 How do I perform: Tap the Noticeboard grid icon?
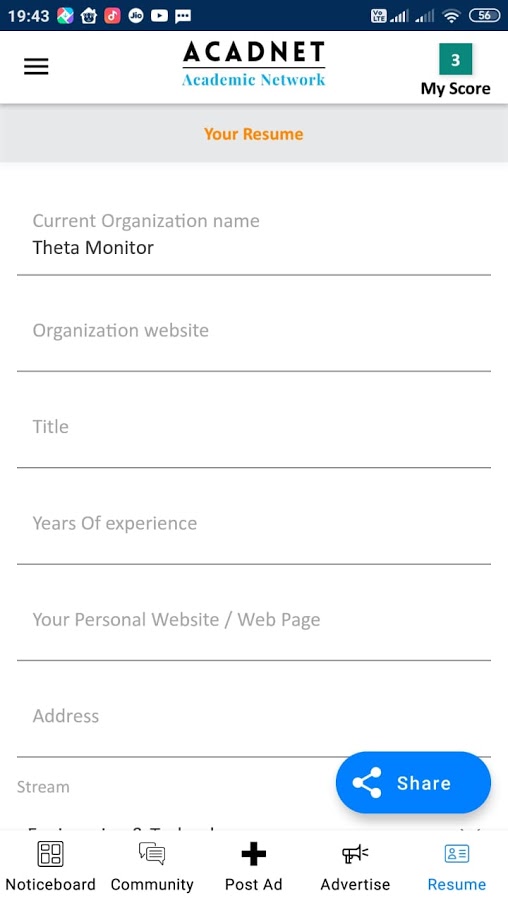click(x=50, y=853)
